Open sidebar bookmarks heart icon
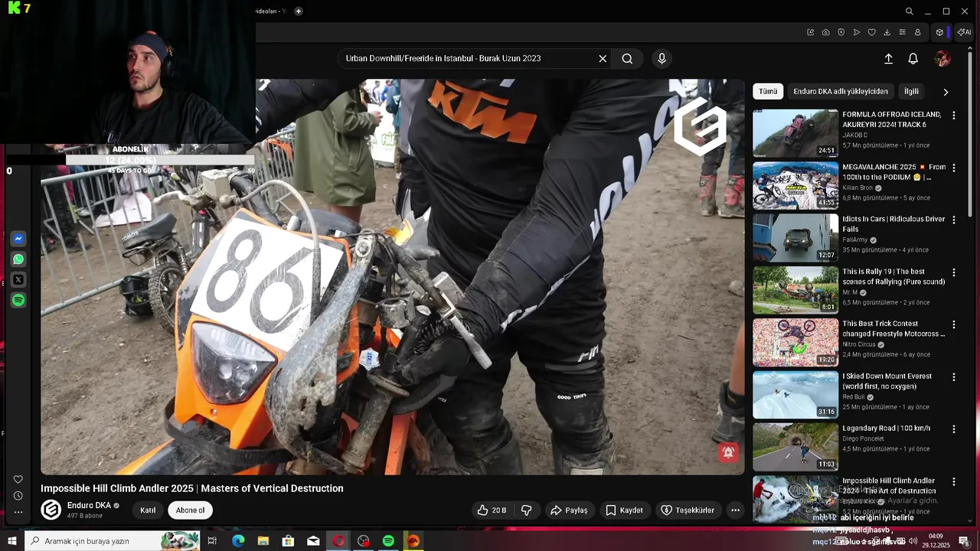 point(18,480)
